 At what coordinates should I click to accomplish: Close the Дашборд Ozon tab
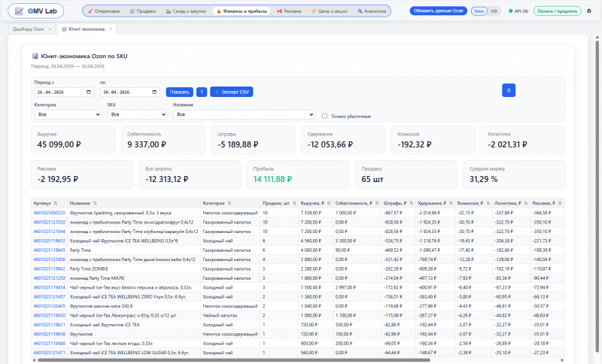[50, 29]
